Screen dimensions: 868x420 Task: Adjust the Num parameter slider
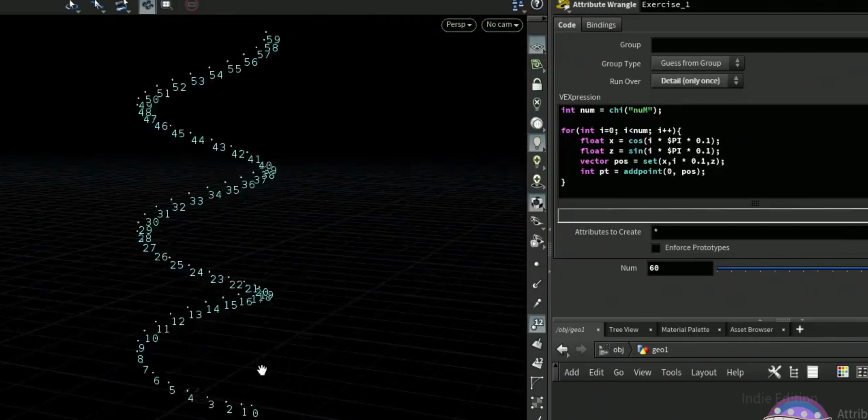[x=792, y=269]
